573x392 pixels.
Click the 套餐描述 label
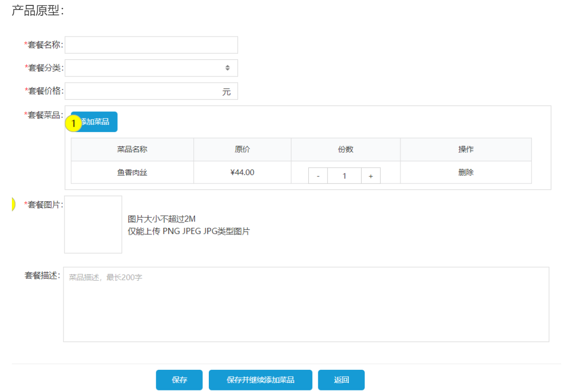coord(43,275)
